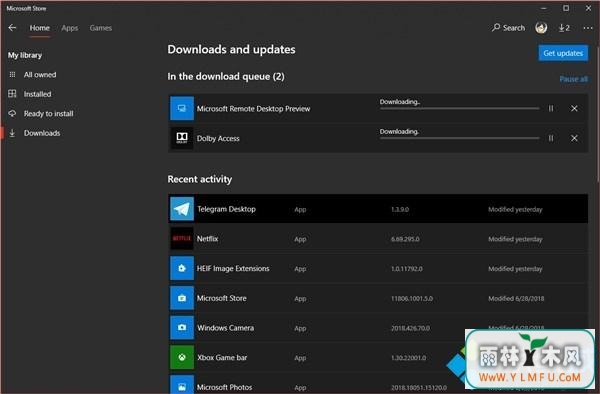This screenshot has height=394, width=600.
Task: Click the Downloads arrow icon in sidebar
Action: click(x=12, y=133)
